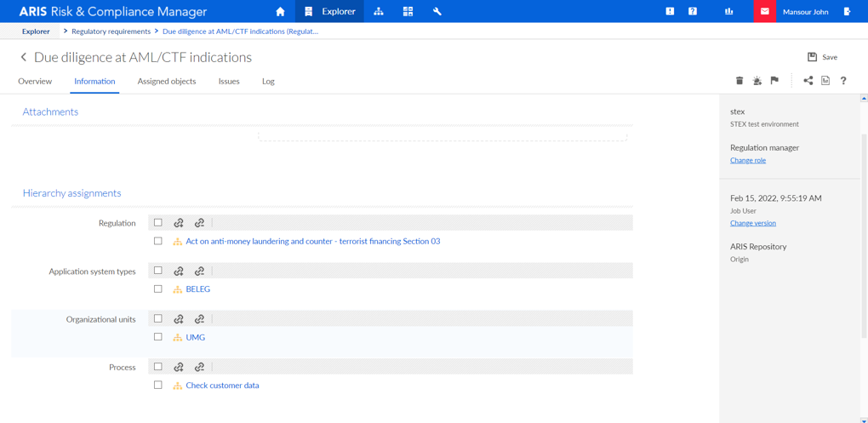Open the Log tab

pos(268,82)
